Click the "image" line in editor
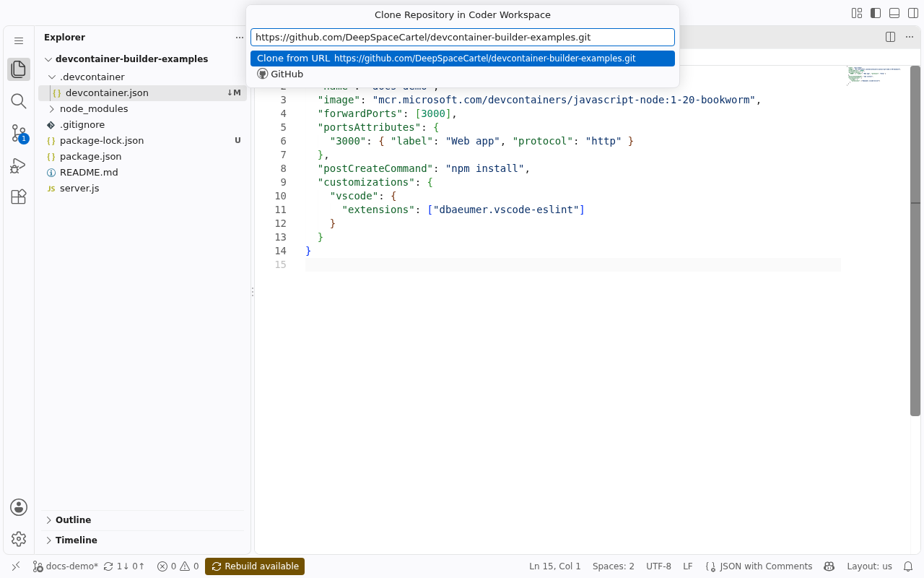924x578 pixels. [x=539, y=100]
